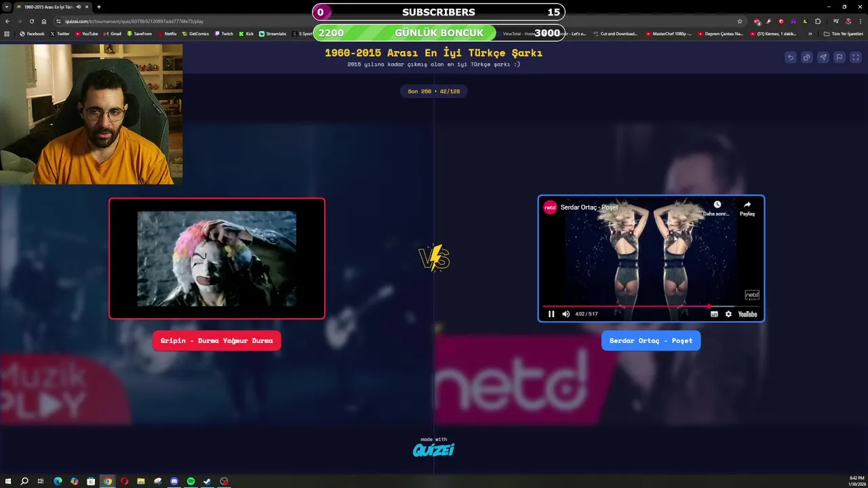Open Steam from taskbar
868x488 pixels.
pos(208,481)
